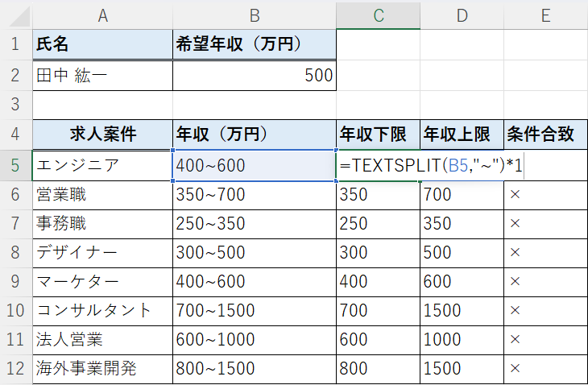588x385 pixels.
Task: Select row 3 header
Action: 16,105
